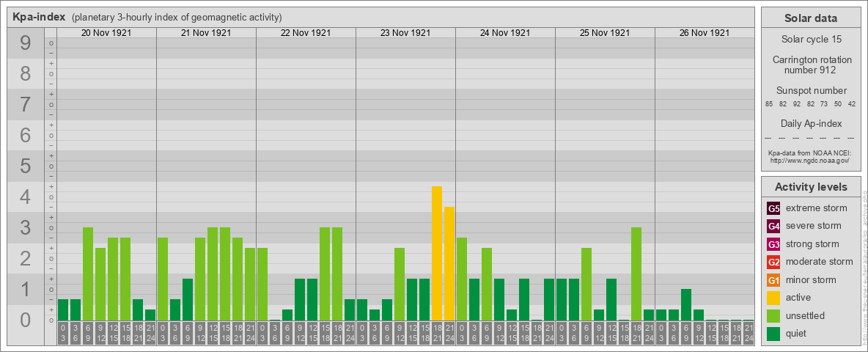This screenshot has width=868, height=352.
Task: Click the Solar data panel heading
Action: (811, 18)
